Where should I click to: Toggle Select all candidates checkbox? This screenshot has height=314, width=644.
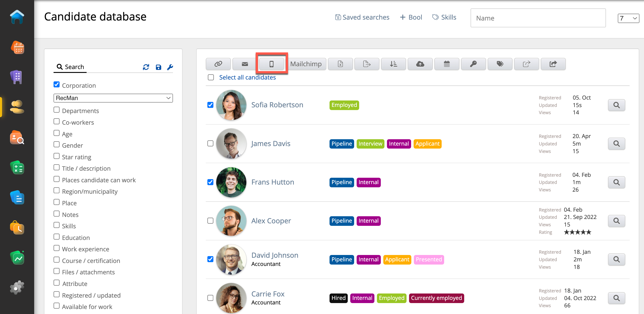click(211, 77)
